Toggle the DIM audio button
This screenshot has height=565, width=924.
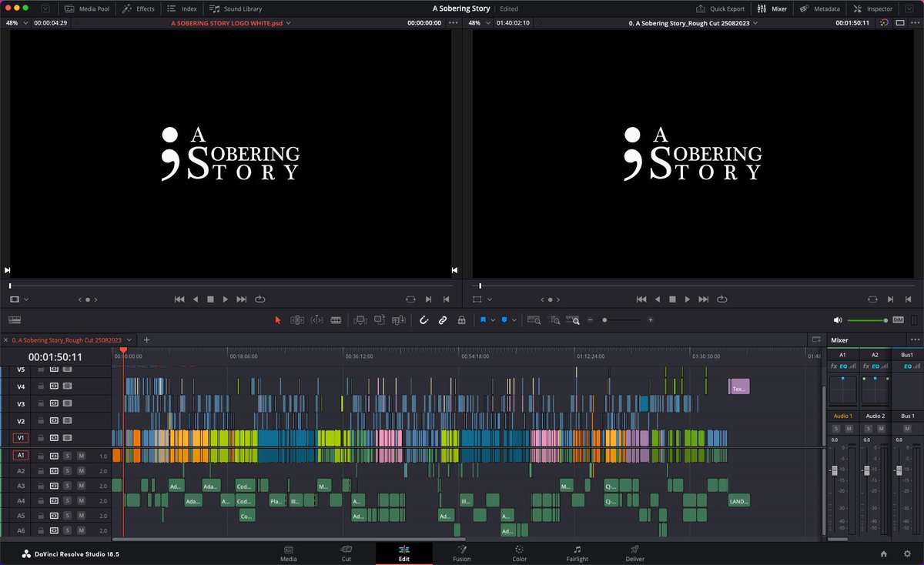tap(898, 320)
